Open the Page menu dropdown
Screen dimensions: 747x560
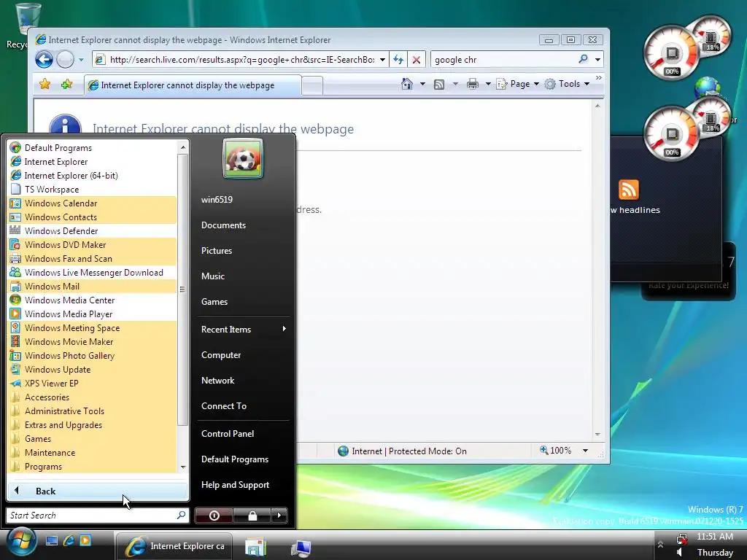coord(518,85)
